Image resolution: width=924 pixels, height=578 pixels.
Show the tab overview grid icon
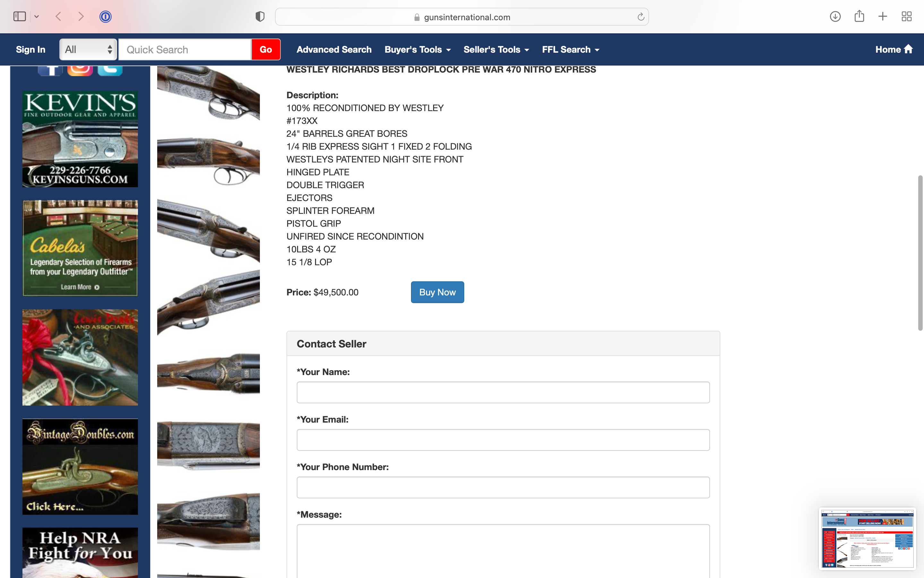pyautogui.click(x=906, y=16)
